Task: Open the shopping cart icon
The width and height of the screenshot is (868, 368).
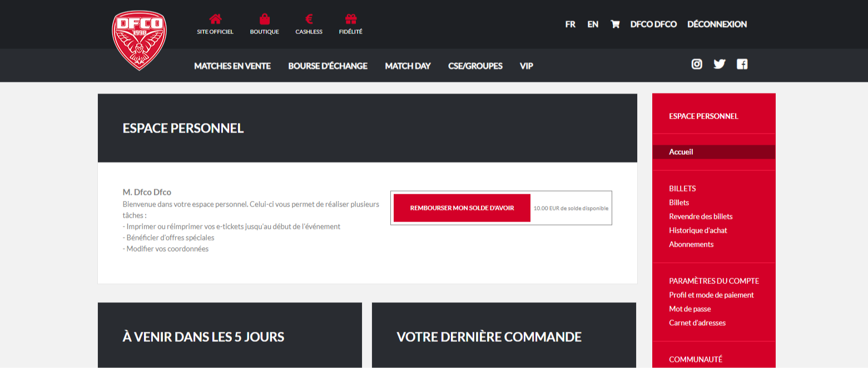Action: (x=615, y=24)
